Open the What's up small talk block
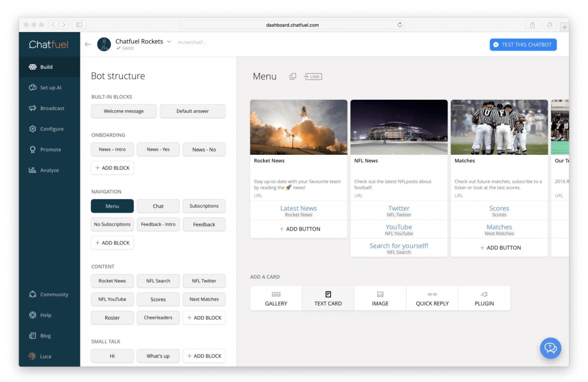The width and height of the screenshot is (588, 382). click(158, 356)
